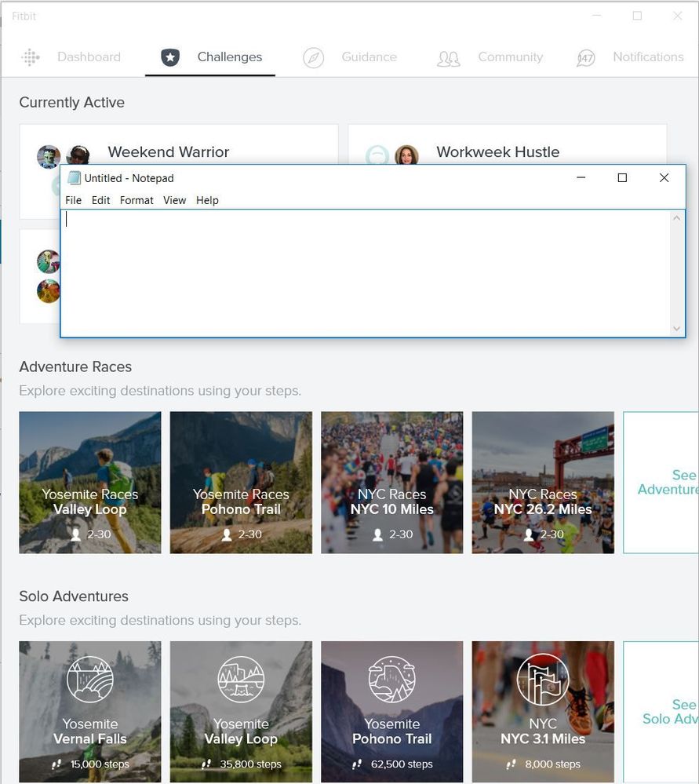The image size is (699, 784).
Task: Click the Community people icon
Action: [x=449, y=59]
